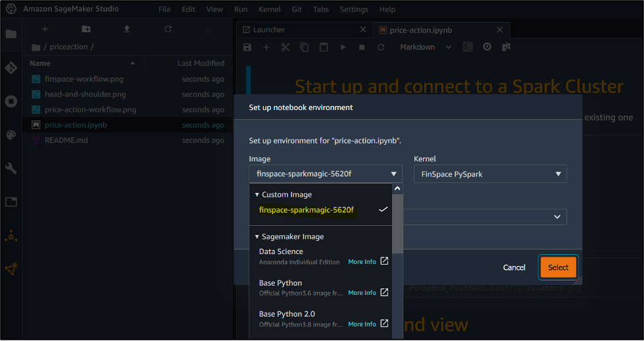
Task: Open the Git sidebar icon
Action: point(11,67)
